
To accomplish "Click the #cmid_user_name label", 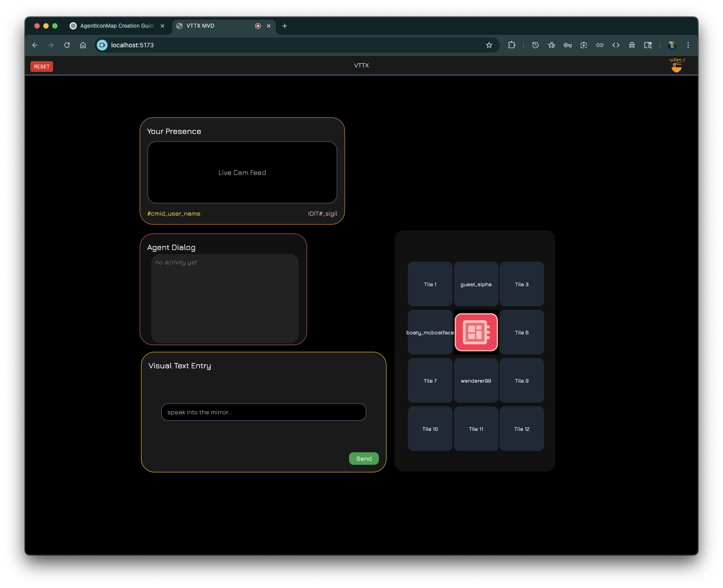I will pos(174,213).
